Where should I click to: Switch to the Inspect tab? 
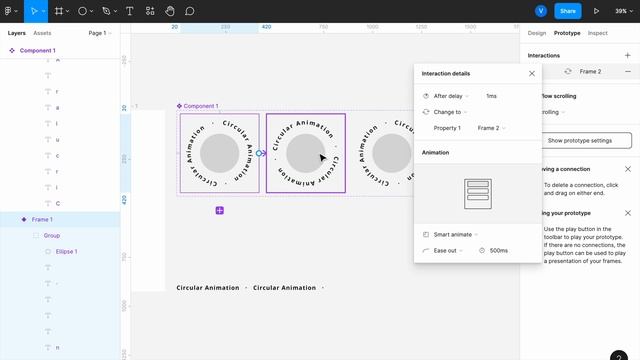(x=598, y=33)
